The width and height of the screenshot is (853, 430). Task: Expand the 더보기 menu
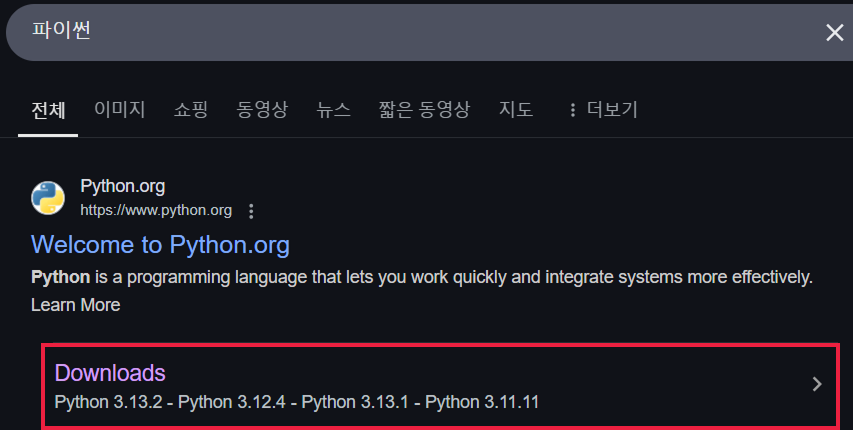tap(602, 110)
